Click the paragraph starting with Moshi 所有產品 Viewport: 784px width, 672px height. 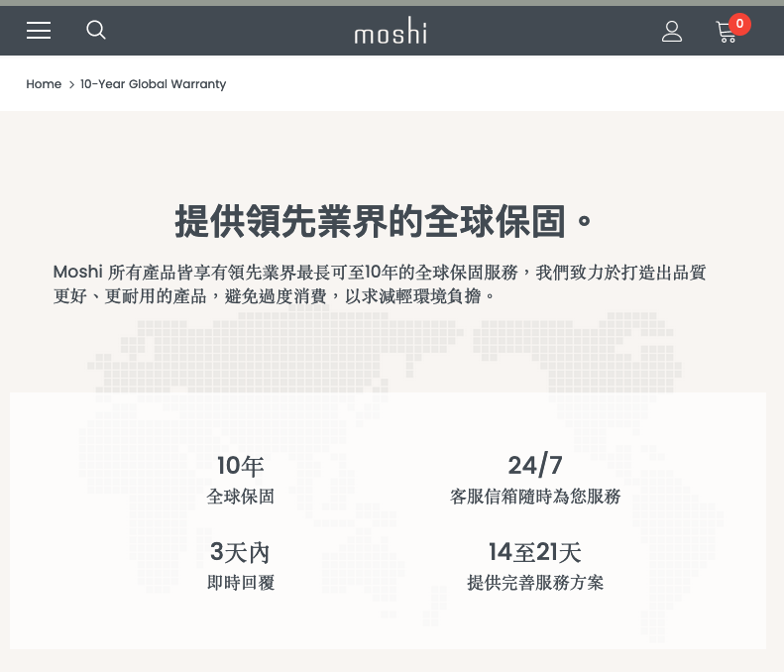pos(380,284)
